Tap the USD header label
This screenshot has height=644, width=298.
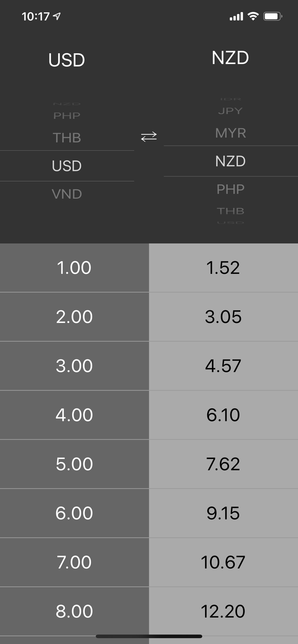pyautogui.click(x=67, y=60)
